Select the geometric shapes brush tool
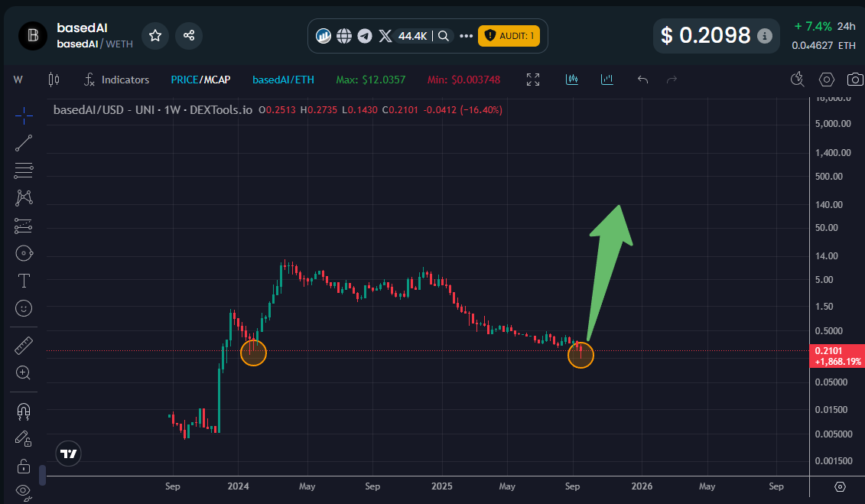Viewport: 865px width, 504px height. coord(24,253)
